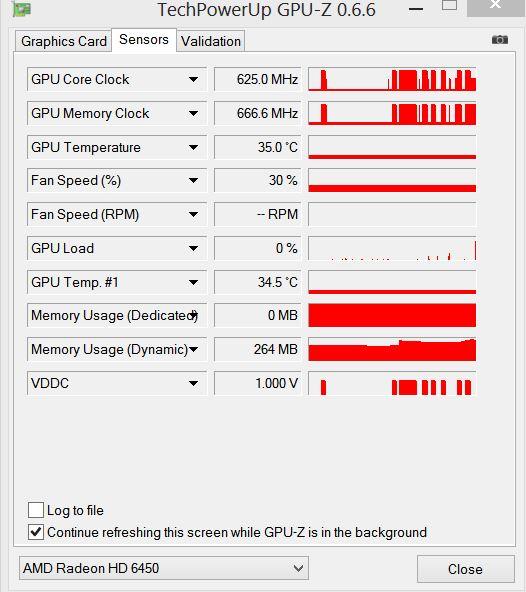This screenshot has width=526, height=592.
Task: Click the camera screenshot icon
Action: point(500,40)
